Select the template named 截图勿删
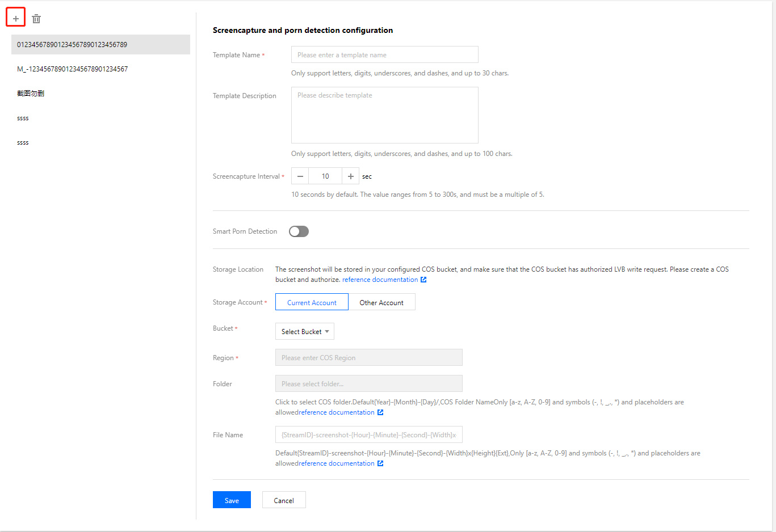Screen dimensions: 776x532 [100, 93]
